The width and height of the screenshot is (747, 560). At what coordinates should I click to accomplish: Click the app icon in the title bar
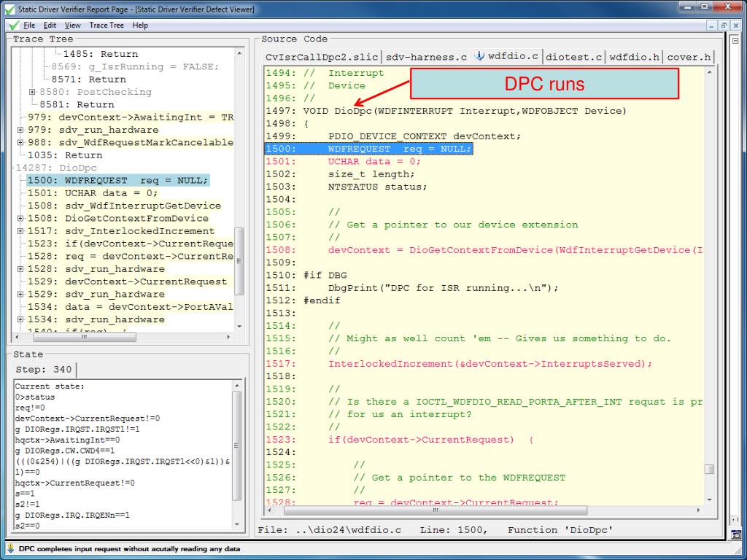tap(9, 9)
